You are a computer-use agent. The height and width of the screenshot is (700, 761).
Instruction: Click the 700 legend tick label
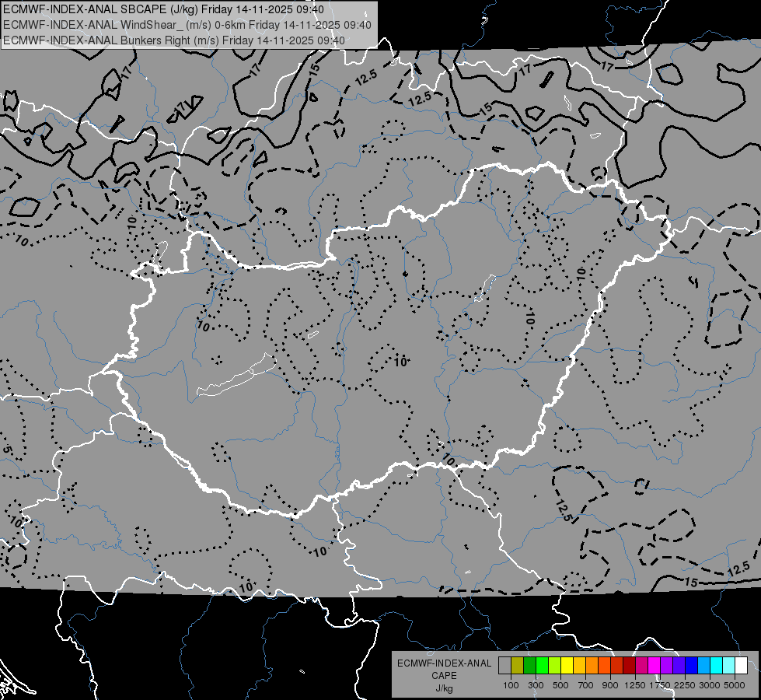[586, 685]
